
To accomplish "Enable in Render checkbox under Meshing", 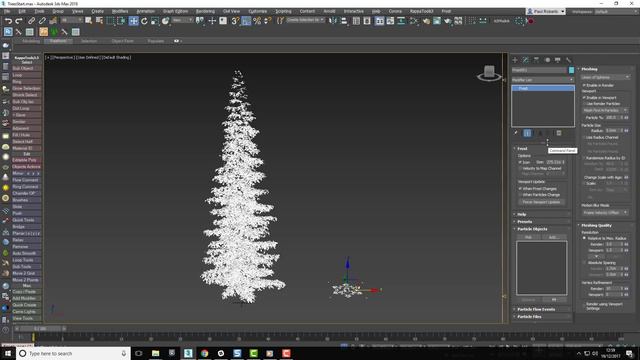I will tap(584, 85).
